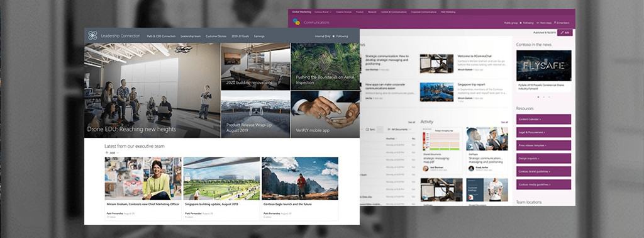Open Patti & CEO Connection nav item
Viewport: 644px width, 238px height.
click(162, 36)
